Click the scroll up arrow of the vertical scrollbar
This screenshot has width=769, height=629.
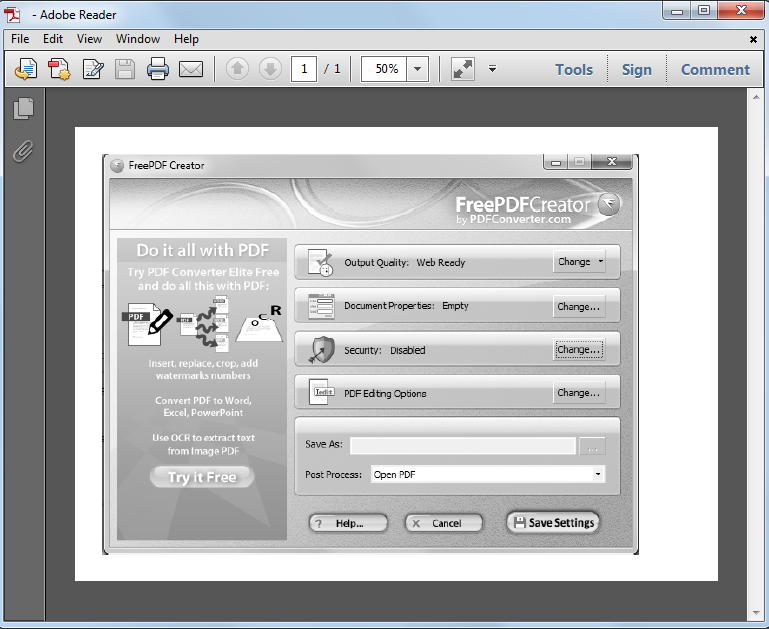(756, 97)
